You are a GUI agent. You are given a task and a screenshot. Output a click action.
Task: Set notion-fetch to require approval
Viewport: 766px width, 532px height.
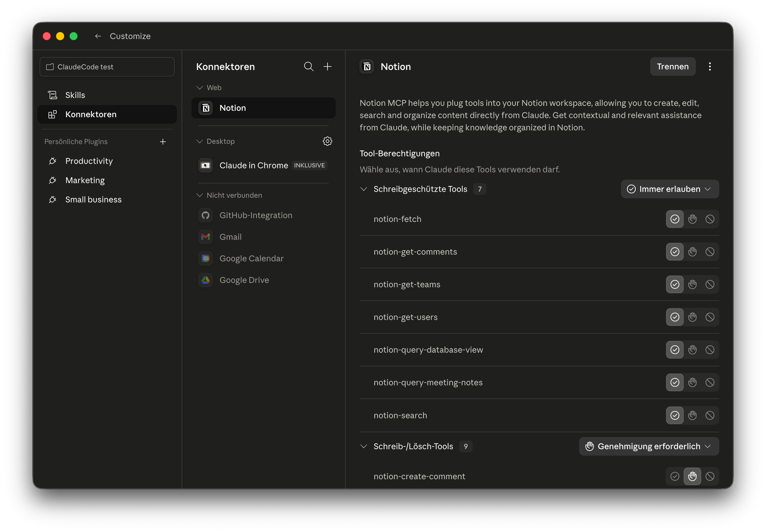[x=692, y=219]
